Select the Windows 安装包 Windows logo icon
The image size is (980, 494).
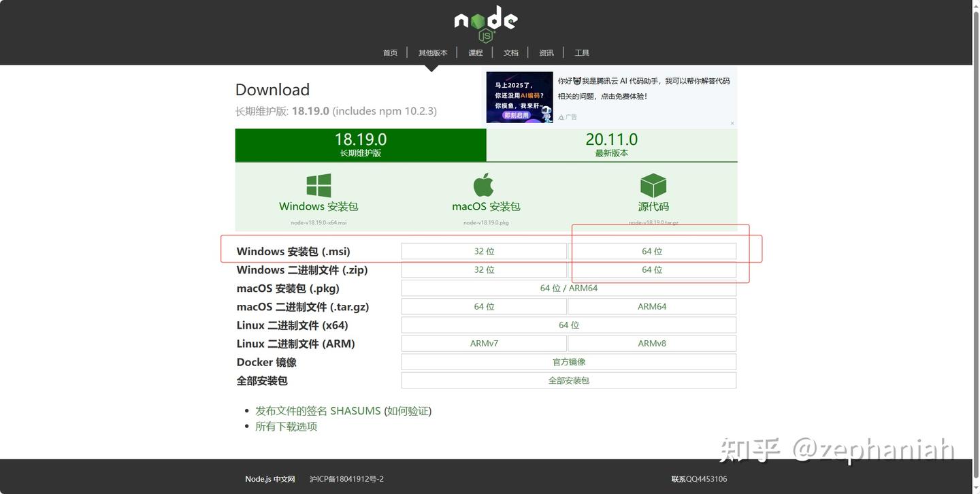pos(318,182)
